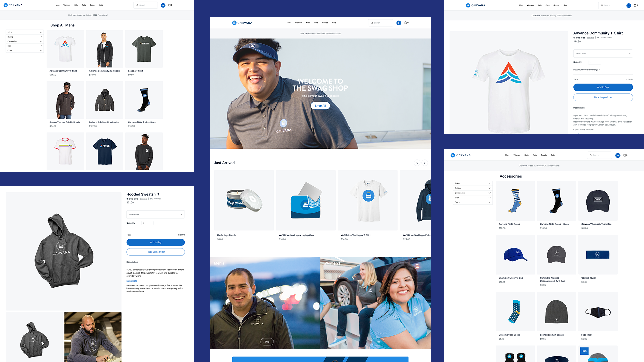Viewport: 644px width, 362px height.
Task: Click the Shop button on Women's banner
Action: 378,342
